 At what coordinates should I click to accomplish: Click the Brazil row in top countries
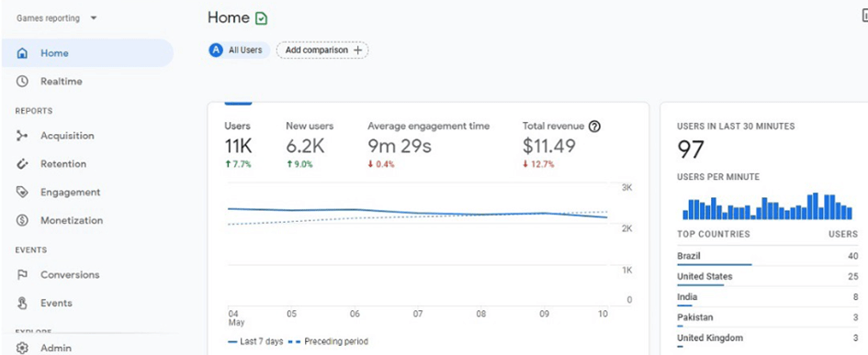[x=768, y=257]
